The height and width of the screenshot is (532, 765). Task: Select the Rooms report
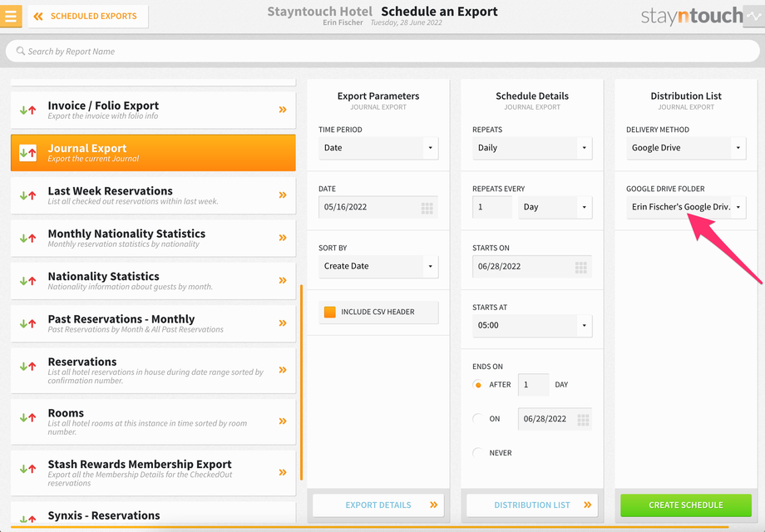(x=153, y=421)
